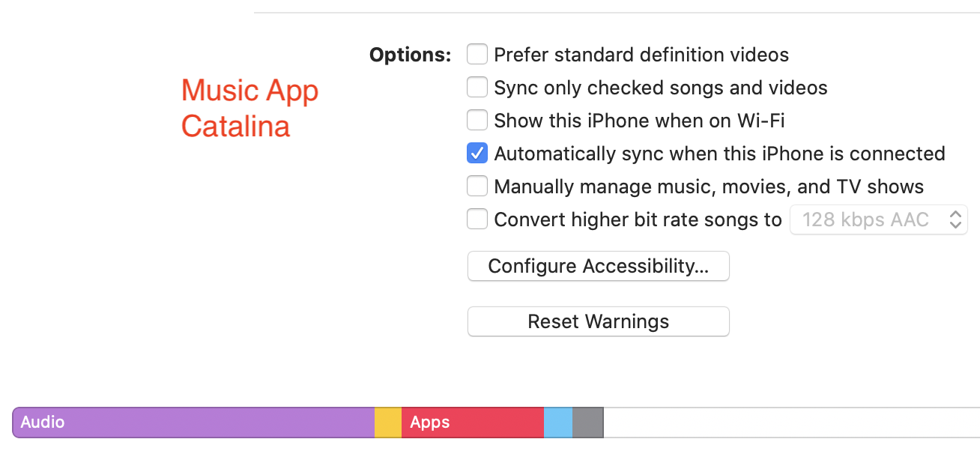
Task: Enable Convert higher bit rate songs checkbox
Action: pos(477,220)
